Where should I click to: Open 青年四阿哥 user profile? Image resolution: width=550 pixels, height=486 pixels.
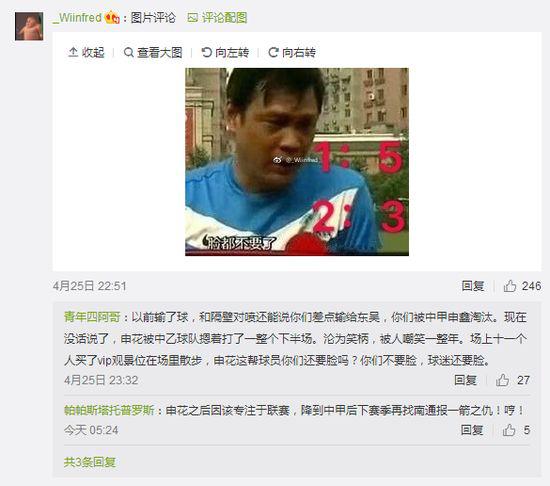tap(92, 317)
